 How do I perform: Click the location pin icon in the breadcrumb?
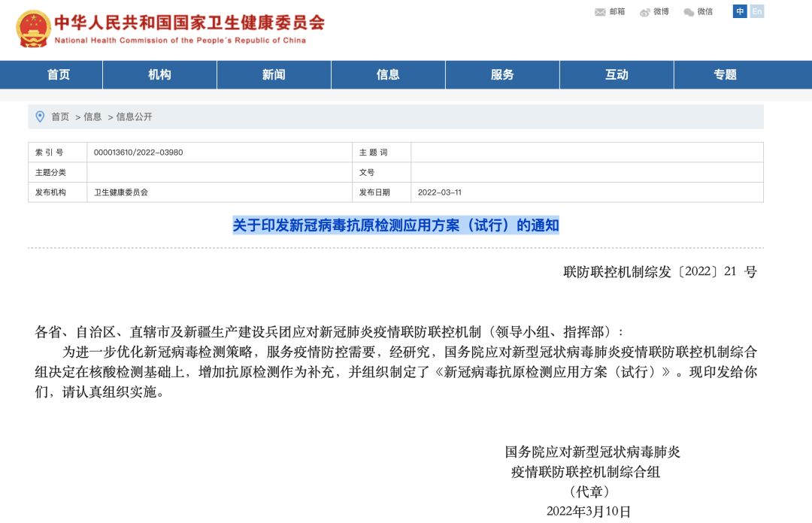(41, 116)
